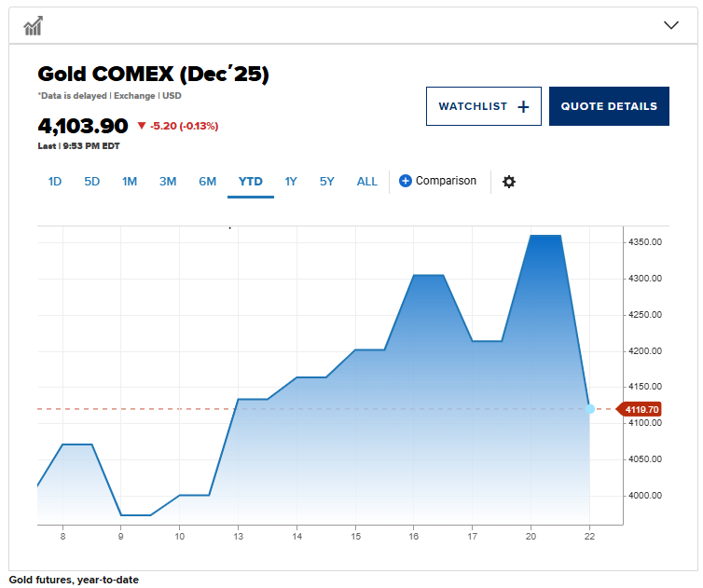
Task: Show the 6M chart range
Action: point(207,182)
